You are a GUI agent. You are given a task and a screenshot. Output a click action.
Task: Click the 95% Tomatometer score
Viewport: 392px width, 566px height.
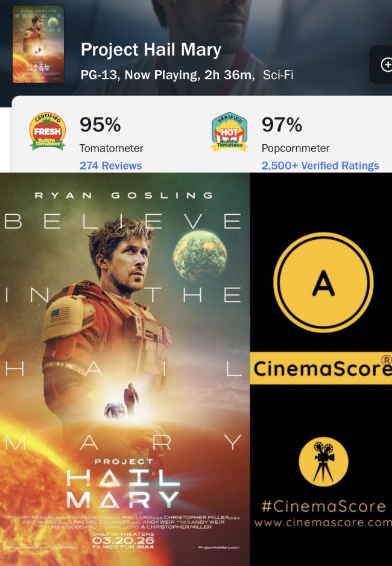[x=100, y=124]
